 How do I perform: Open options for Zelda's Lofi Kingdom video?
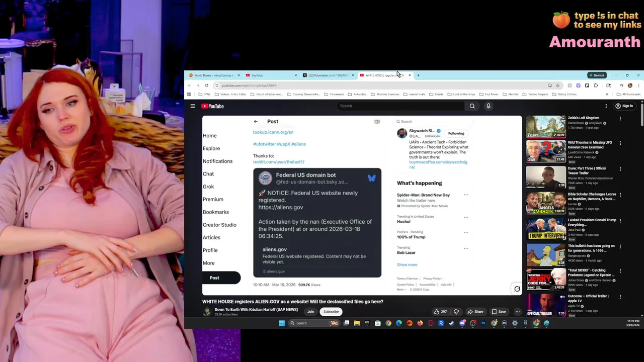pos(620,119)
